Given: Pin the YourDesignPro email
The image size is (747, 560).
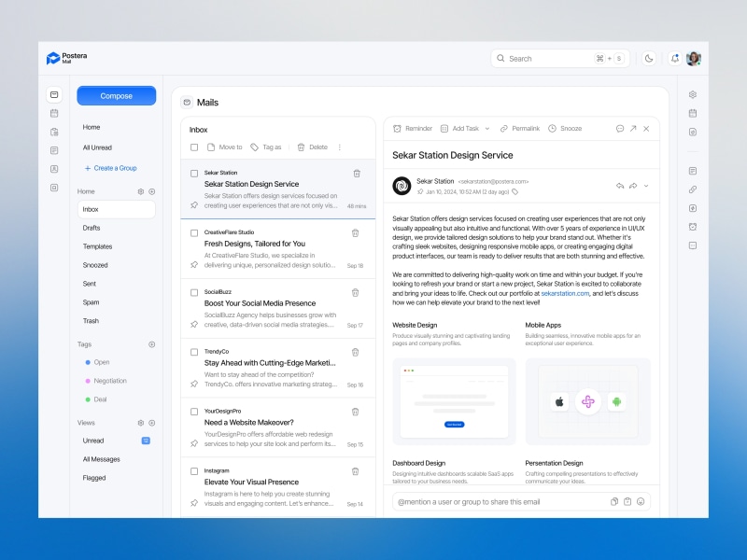Looking at the screenshot, I should coord(194,443).
